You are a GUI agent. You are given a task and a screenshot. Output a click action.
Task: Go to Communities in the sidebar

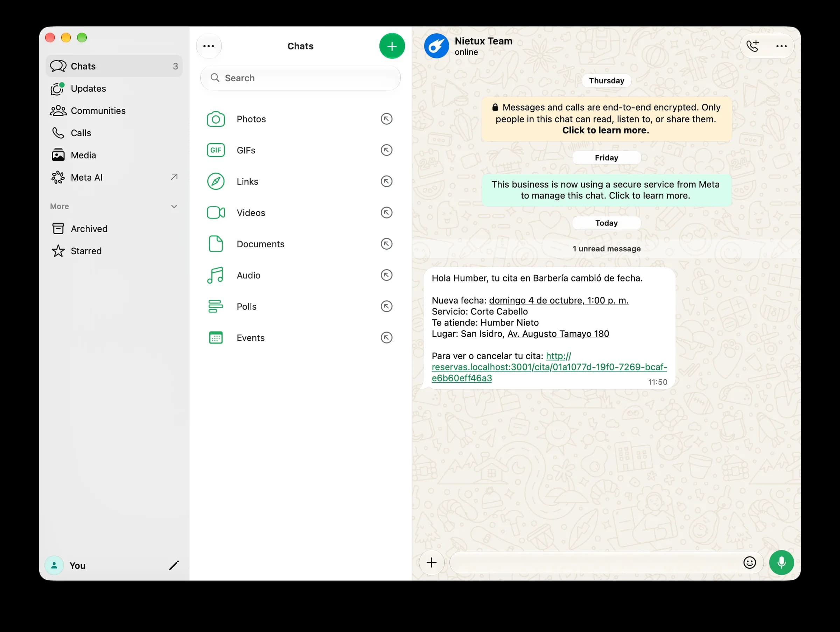pyautogui.click(x=114, y=111)
